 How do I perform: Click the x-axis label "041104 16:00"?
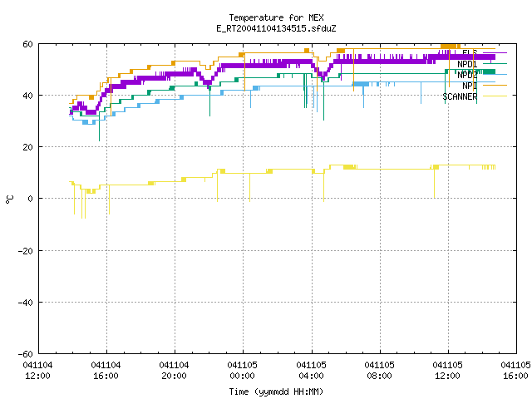(x=106, y=371)
